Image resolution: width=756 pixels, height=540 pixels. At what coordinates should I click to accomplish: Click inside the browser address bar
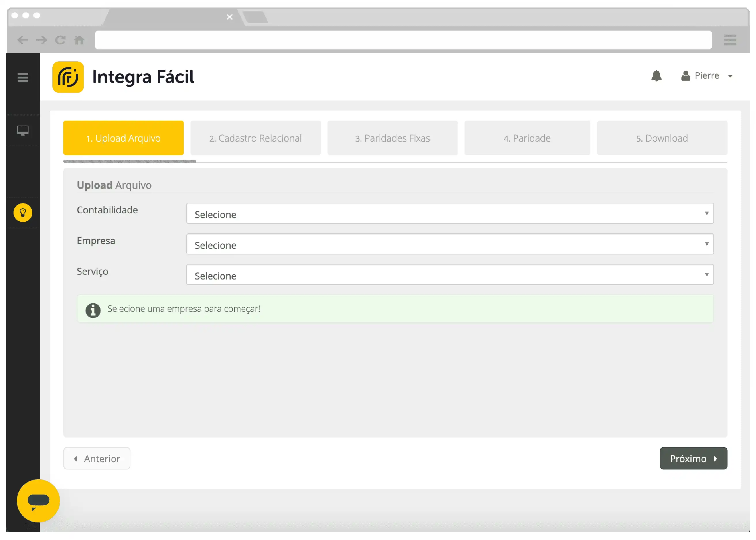click(x=399, y=40)
